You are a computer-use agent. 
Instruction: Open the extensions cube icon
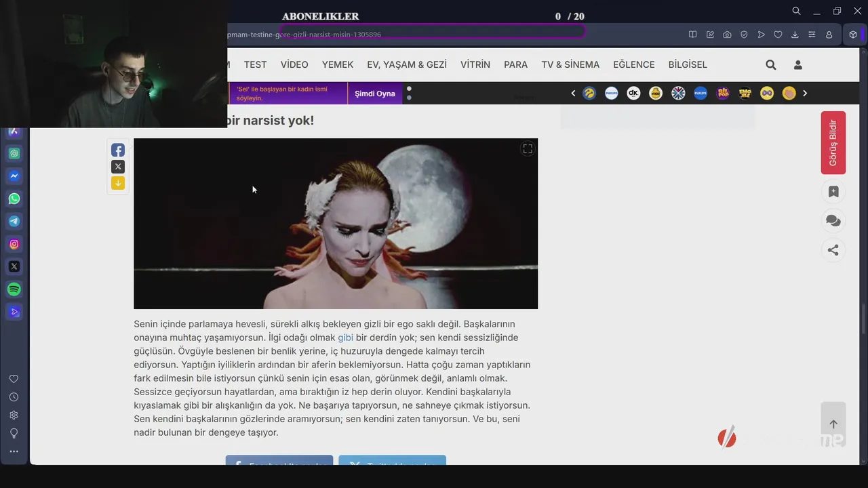coord(853,35)
